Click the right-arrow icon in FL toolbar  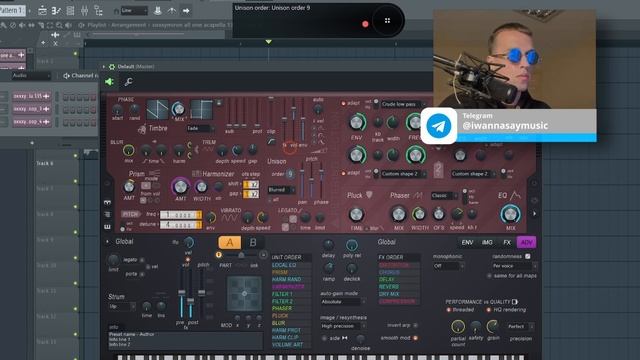(x=186, y=11)
